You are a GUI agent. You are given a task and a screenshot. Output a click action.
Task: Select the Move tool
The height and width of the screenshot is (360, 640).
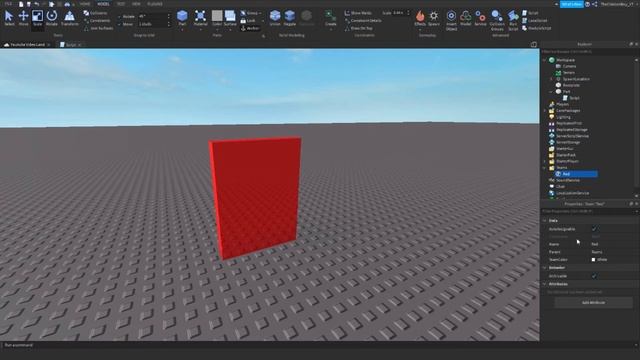tap(23, 18)
